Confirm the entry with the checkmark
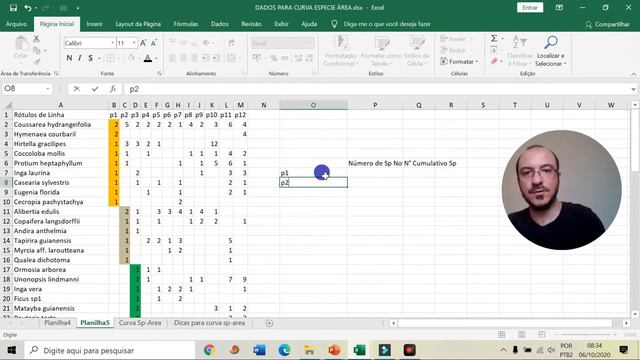The height and width of the screenshot is (360, 640). click(95, 89)
